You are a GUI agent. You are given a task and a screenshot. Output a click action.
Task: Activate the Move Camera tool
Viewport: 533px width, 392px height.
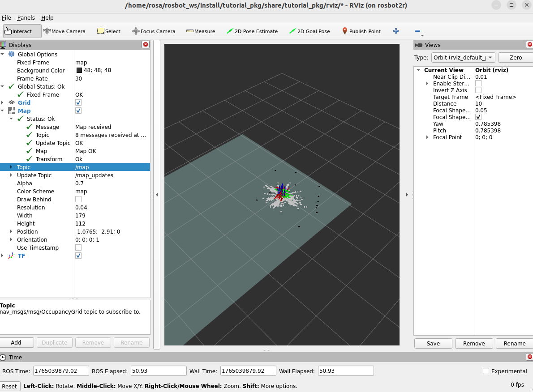[x=64, y=31]
